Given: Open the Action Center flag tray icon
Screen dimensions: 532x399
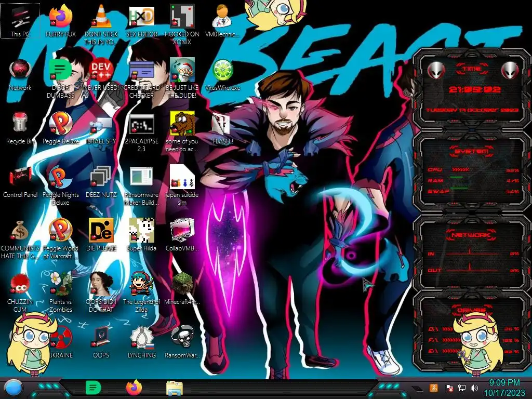Looking at the screenshot, I should coord(449,388).
